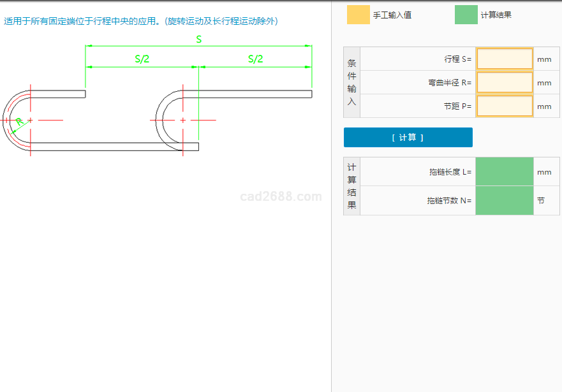The width and height of the screenshot is (562, 392).
Task: Click the right S/2 dimension label
Action: (x=255, y=59)
